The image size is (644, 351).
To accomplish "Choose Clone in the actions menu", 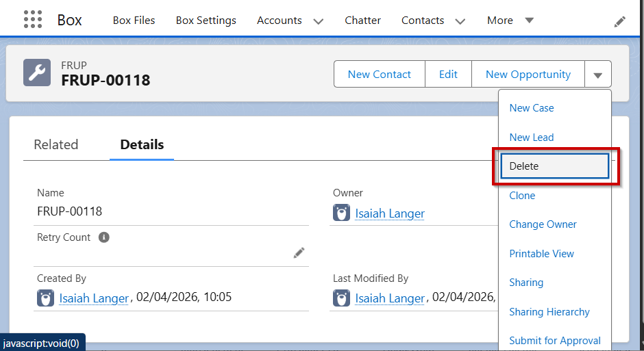I will point(522,196).
